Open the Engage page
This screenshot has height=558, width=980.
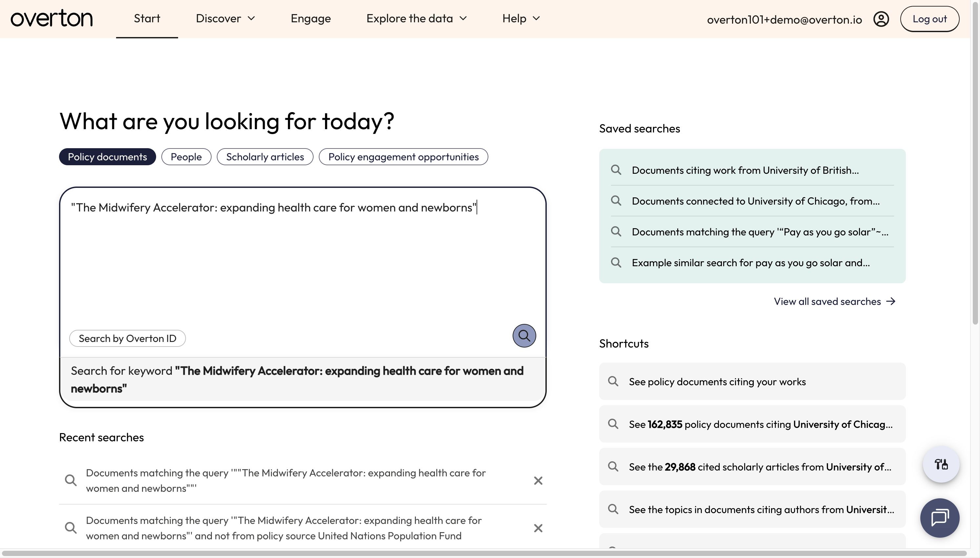click(x=311, y=18)
